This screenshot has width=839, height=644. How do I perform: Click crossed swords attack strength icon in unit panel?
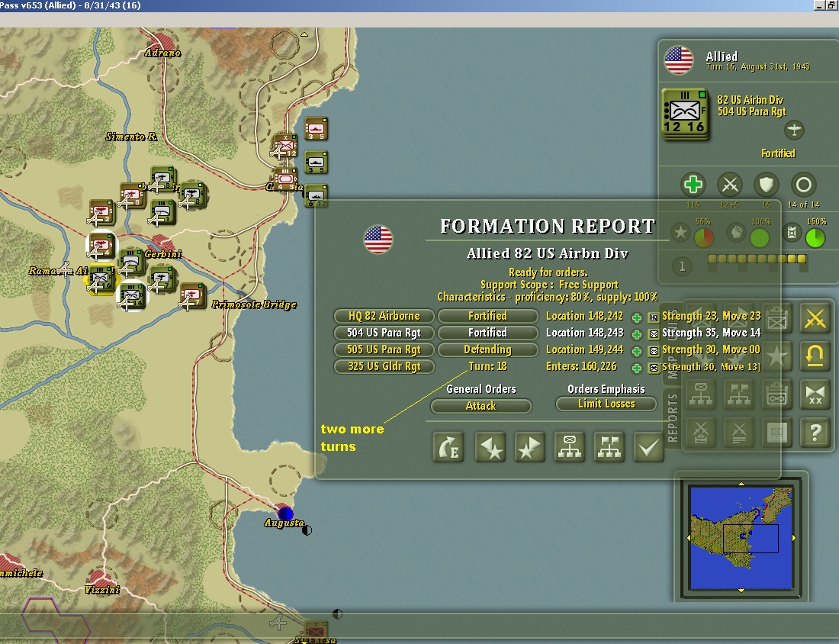click(x=730, y=185)
